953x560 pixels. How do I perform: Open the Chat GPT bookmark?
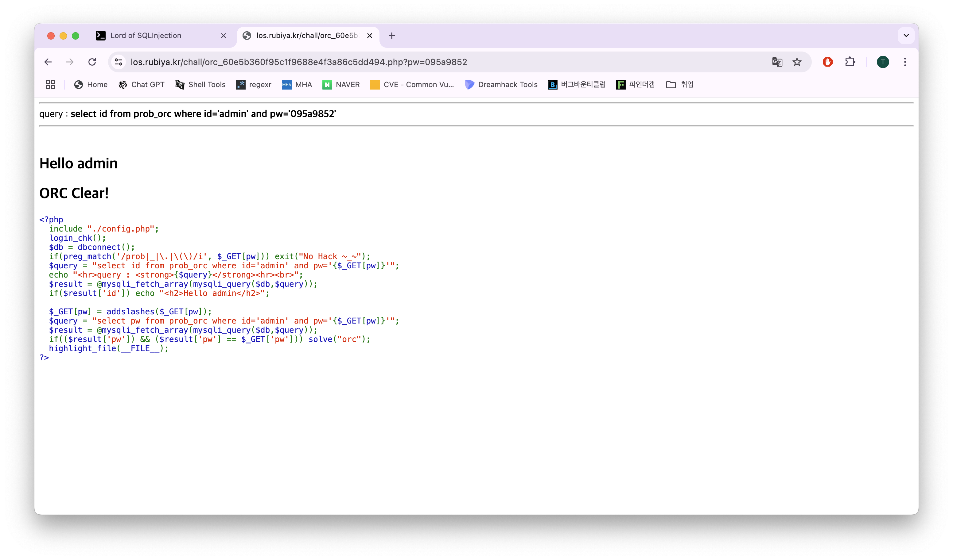(142, 85)
